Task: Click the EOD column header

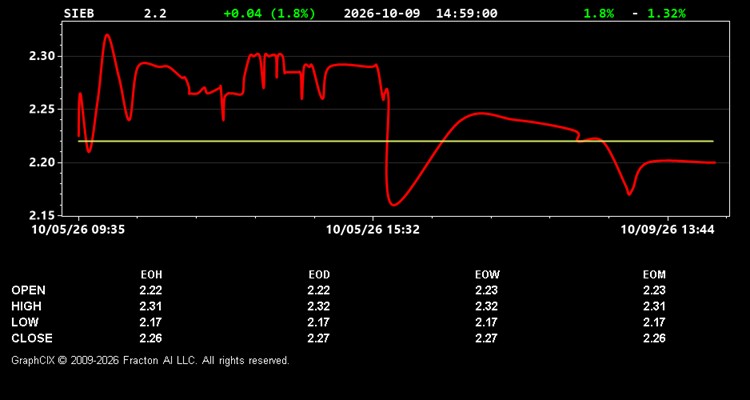Action: pyautogui.click(x=319, y=275)
